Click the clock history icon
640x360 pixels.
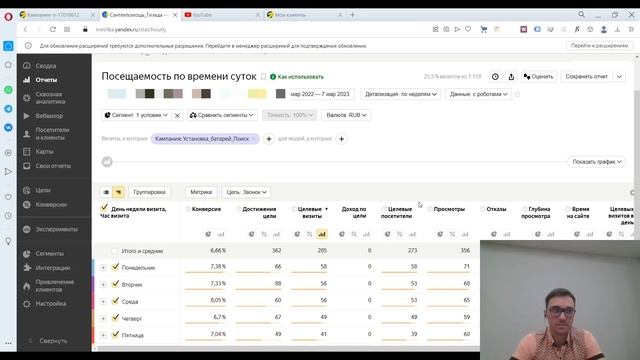click(495, 77)
